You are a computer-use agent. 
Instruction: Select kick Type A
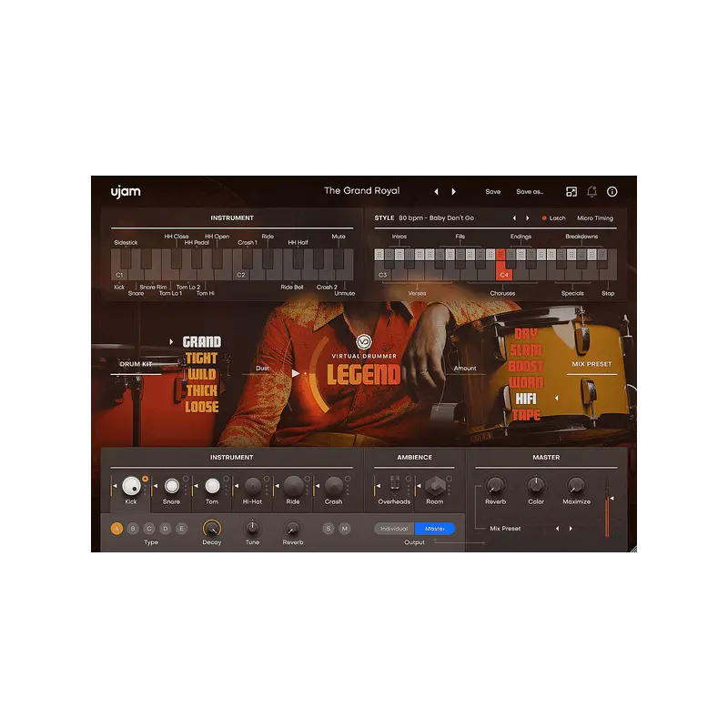pyautogui.click(x=117, y=529)
